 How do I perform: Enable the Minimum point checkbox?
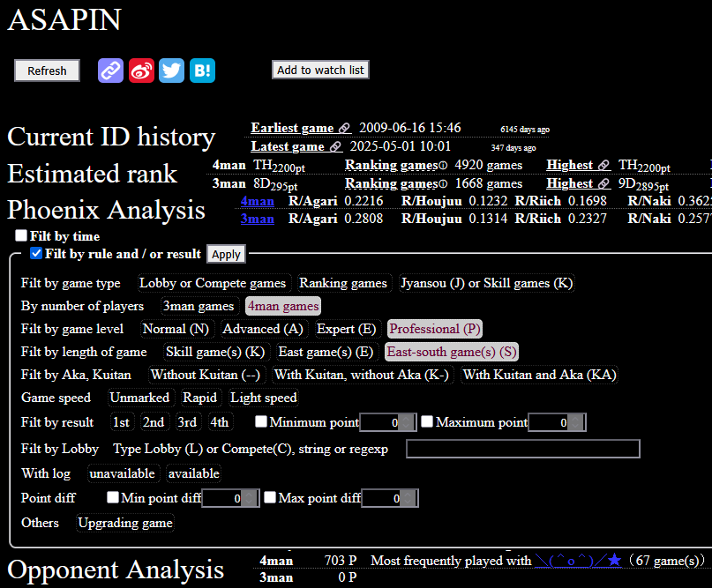coord(261,421)
